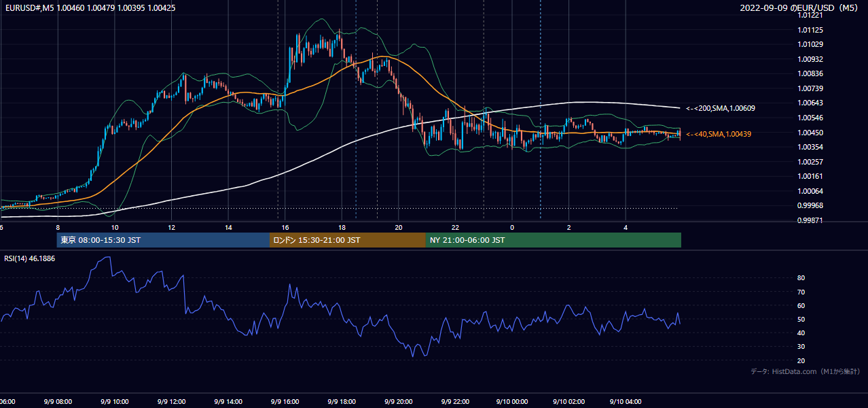
Task: Click hour label 16 under the price chart
Action: pyautogui.click(x=285, y=228)
